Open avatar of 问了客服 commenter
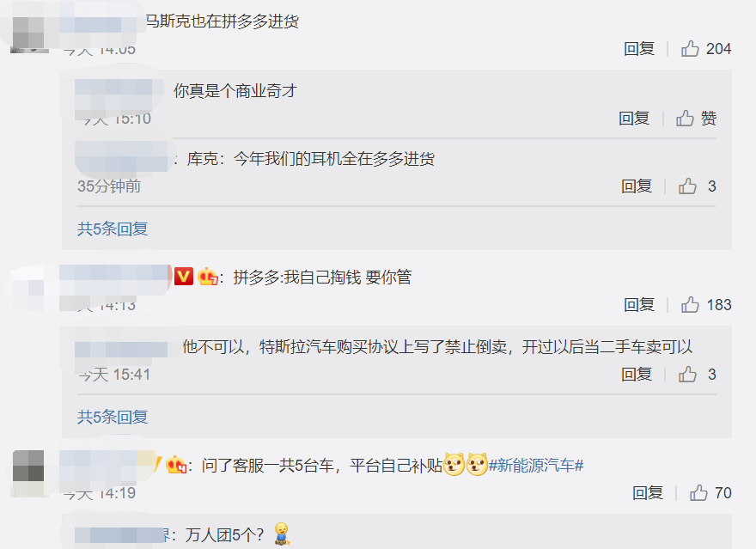Screen dimensions: 756x549 pos(28,473)
